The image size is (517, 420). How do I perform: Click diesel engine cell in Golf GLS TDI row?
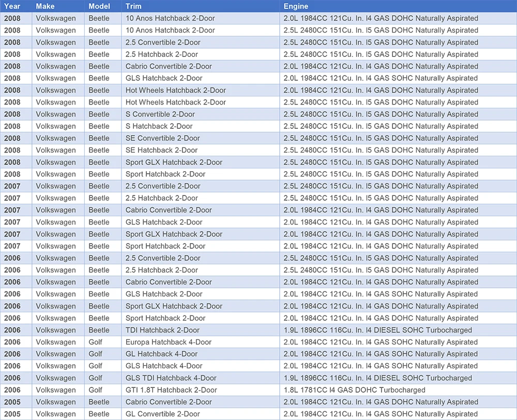(398, 378)
